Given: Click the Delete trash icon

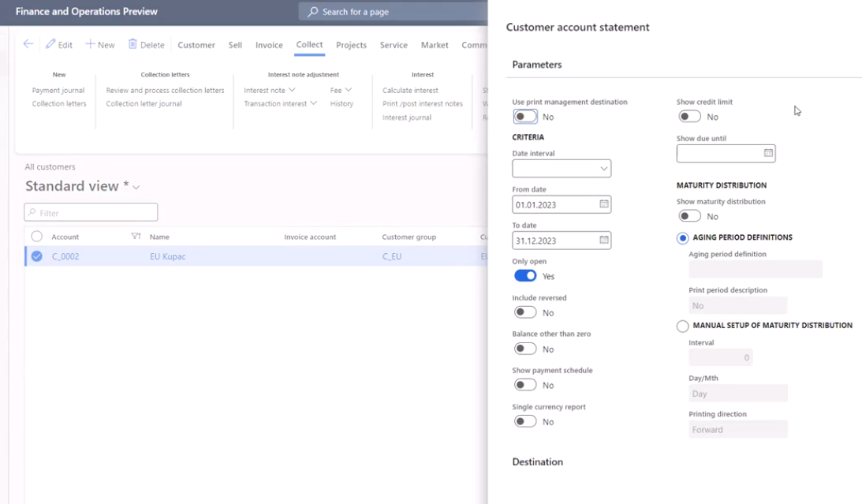Looking at the screenshot, I should pos(132,44).
